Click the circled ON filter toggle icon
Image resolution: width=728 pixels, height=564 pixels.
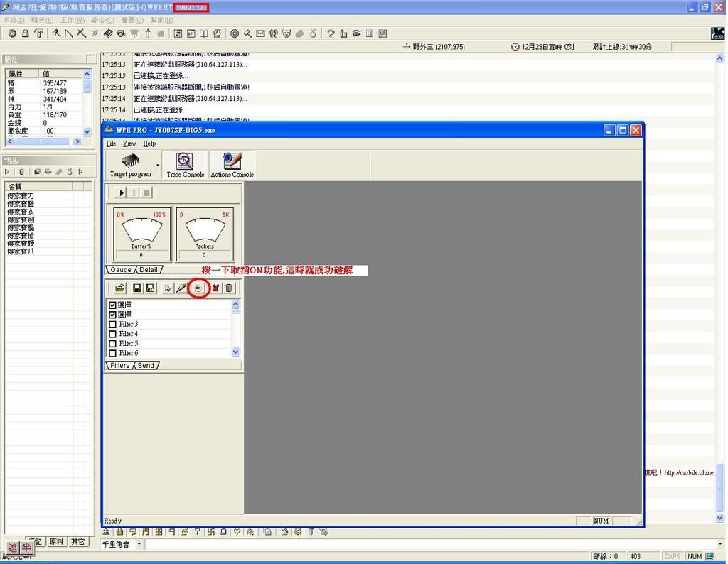[199, 288]
